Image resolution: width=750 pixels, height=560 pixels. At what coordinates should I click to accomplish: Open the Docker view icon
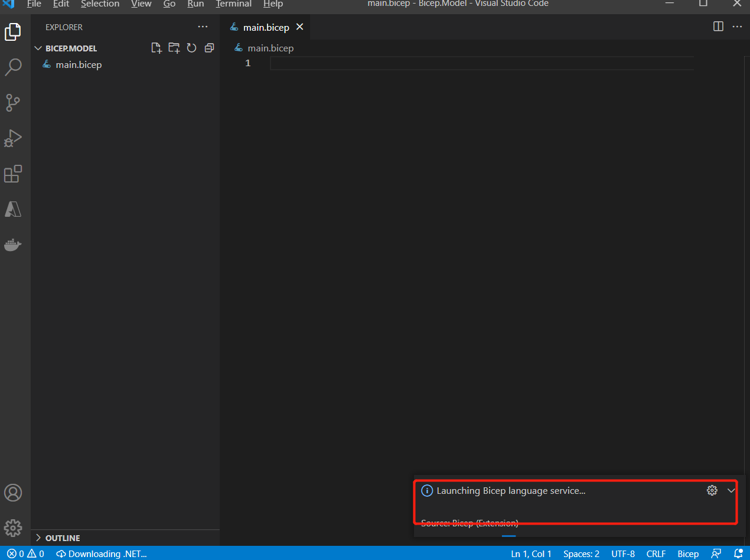coord(13,245)
